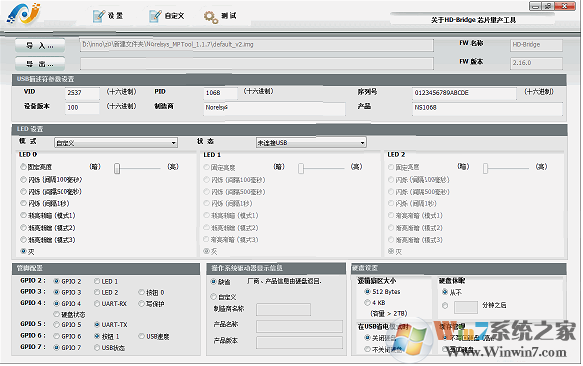The height and width of the screenshot is (366, 583).
Task: Open the 设置 settings pencil icon
Action: [99, 16]
